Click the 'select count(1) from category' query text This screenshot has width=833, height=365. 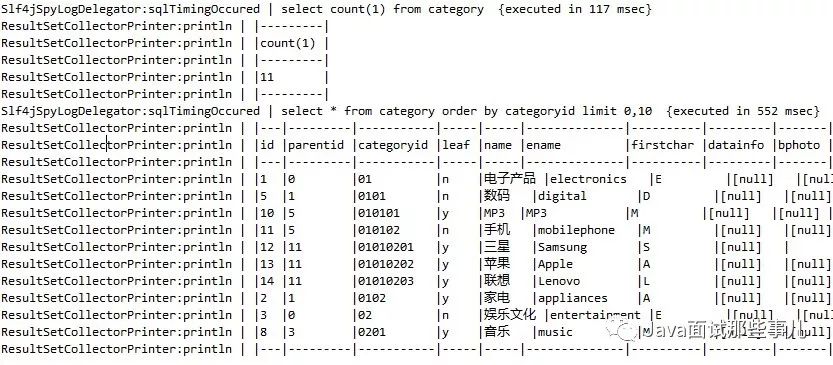[x=382, y=9]
